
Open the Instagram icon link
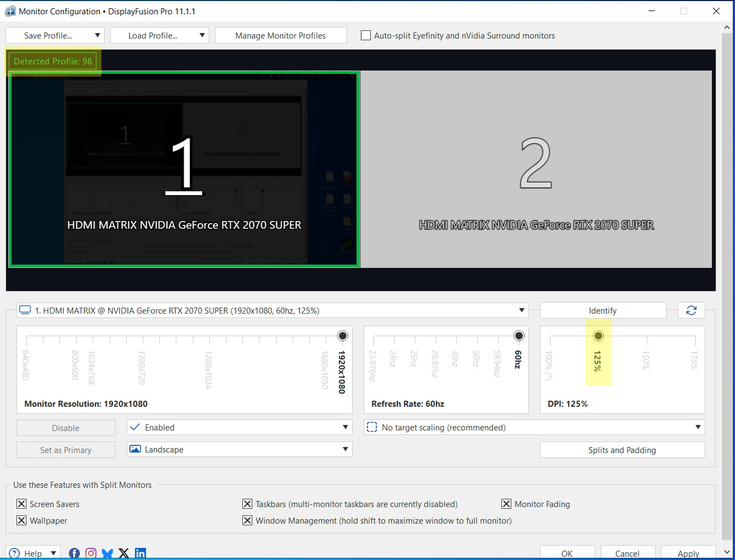pyautogui.click(x=91, y=553)
